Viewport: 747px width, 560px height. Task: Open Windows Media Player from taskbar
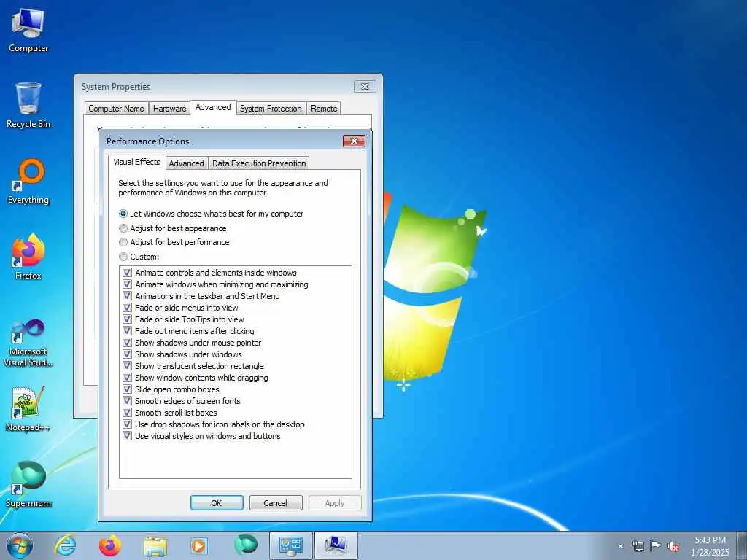[198, 545]
